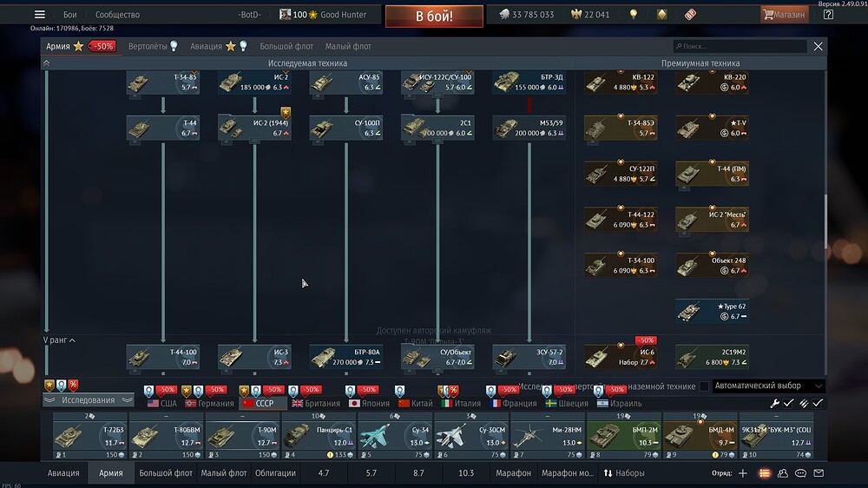Image resolution: width=868 pixels, height=488 pixels.
Task: Switch to the Вертолёты tab
Action: pos(152,46)
